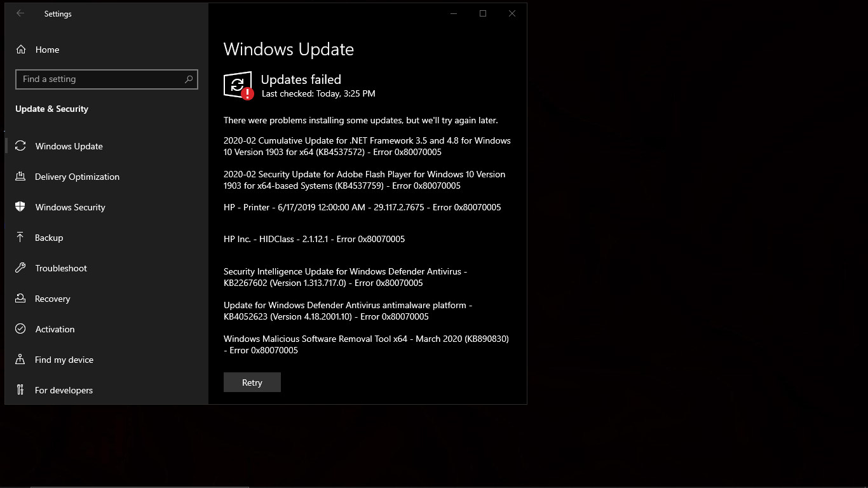The width and height of the screenshot is (868, 488).
Task: Click the Settings window title text
Action: point(58,14)
